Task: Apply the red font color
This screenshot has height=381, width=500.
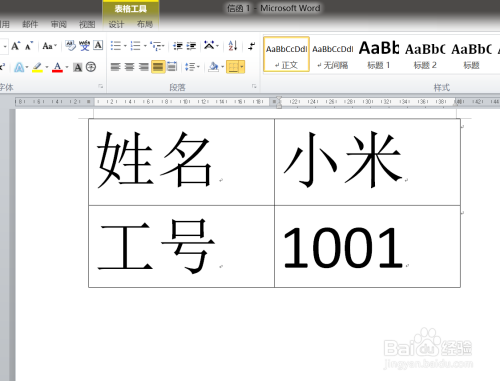Action: [x=57, y=67]
